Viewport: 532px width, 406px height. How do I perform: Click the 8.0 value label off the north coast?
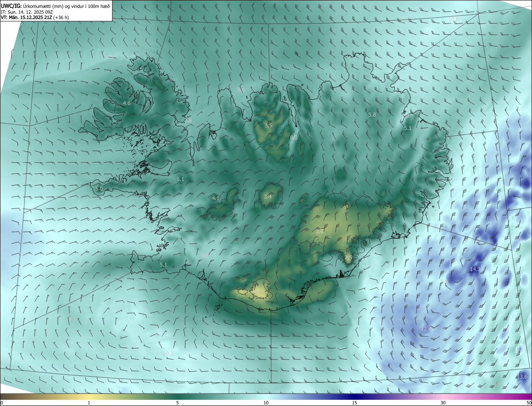click(x=241, y=90)
